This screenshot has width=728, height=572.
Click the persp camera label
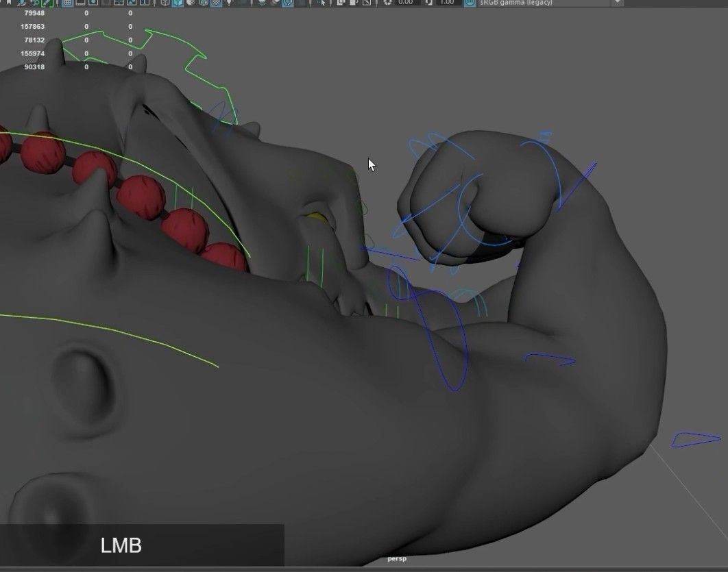[397, 558]
